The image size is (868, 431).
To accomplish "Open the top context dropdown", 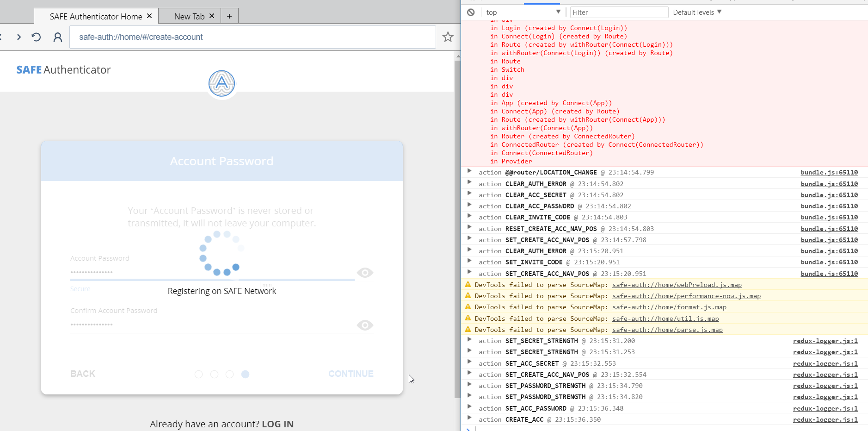I will [x=523, y=12].
